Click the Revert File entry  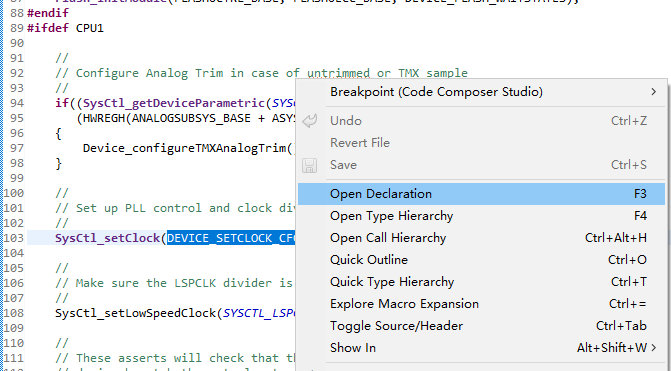coord(481,143)
